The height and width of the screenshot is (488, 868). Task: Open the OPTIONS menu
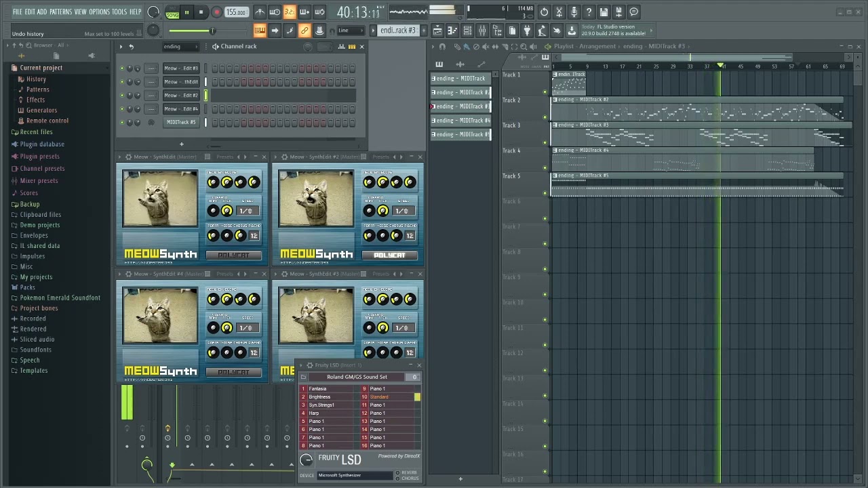pyautogui.click(x=99, y=12)
